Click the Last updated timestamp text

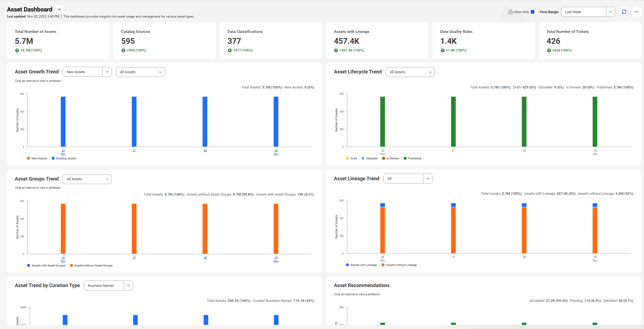point(33,16)
